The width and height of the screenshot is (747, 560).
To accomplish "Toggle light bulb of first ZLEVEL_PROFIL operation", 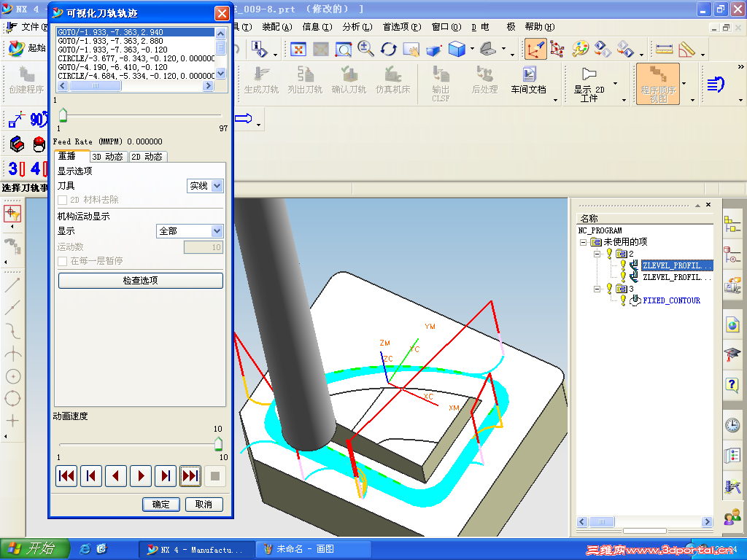I will [623, 265].
